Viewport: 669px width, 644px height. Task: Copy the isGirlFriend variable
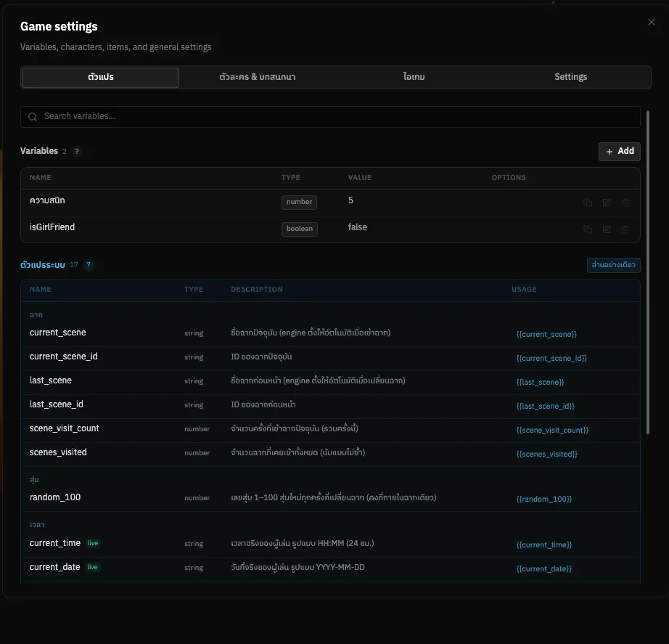(588, 229)
